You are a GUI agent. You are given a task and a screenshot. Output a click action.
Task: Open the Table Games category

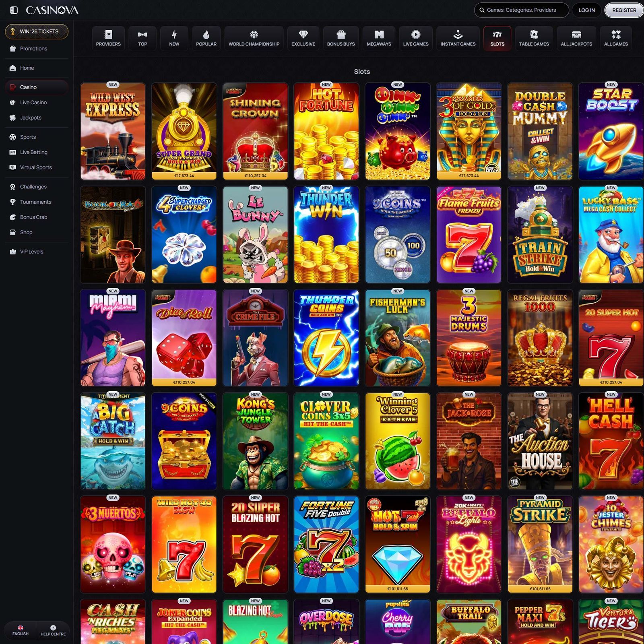pos(534,38)
